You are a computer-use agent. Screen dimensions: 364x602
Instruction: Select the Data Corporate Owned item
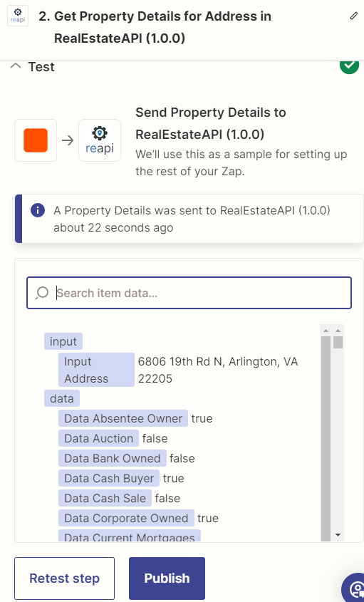tap(126, 518)
